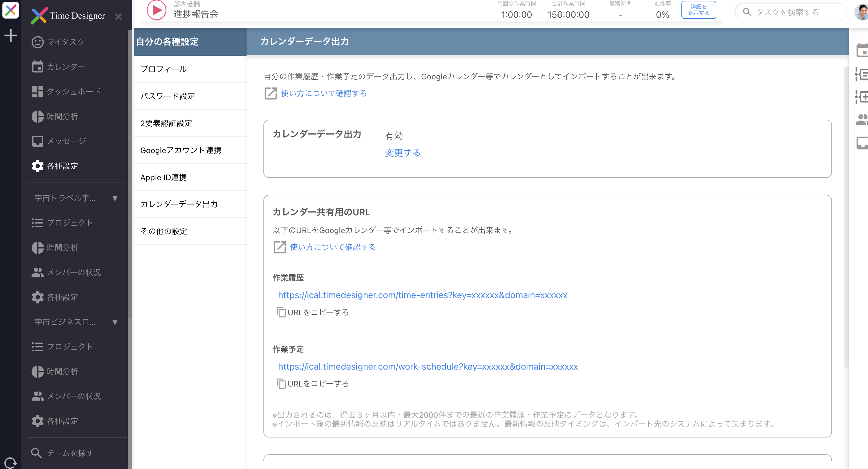The width and height of the screenshot is (868, 469).
Task: Open メンバーの状況 under the 宇宙ビジネスロ team
Action: pos(66,396)
